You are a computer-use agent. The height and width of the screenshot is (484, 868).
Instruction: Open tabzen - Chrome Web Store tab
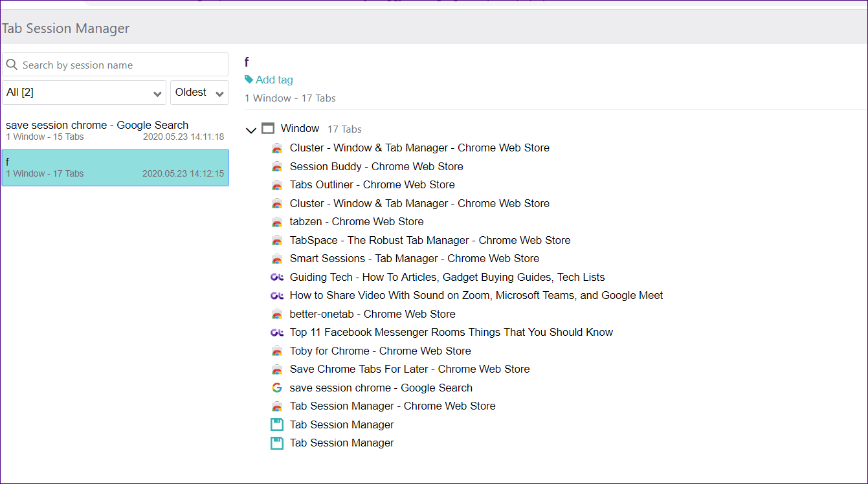tap(356, 221)
